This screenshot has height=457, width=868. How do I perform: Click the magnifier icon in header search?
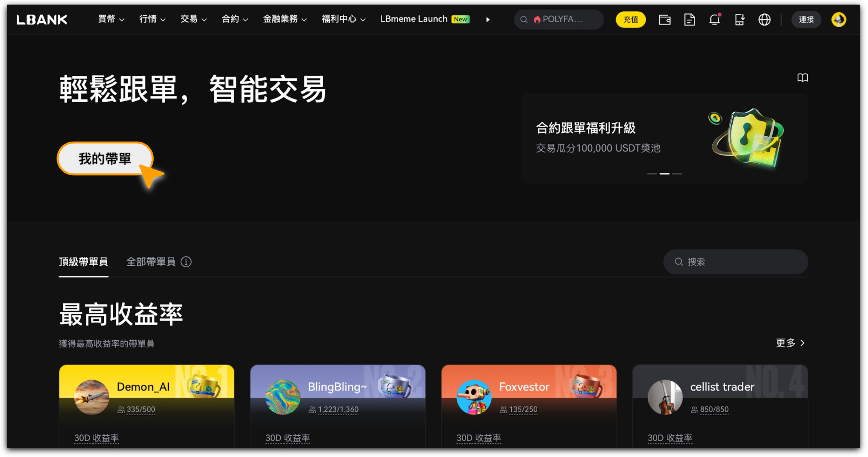(x=524, y=20)
